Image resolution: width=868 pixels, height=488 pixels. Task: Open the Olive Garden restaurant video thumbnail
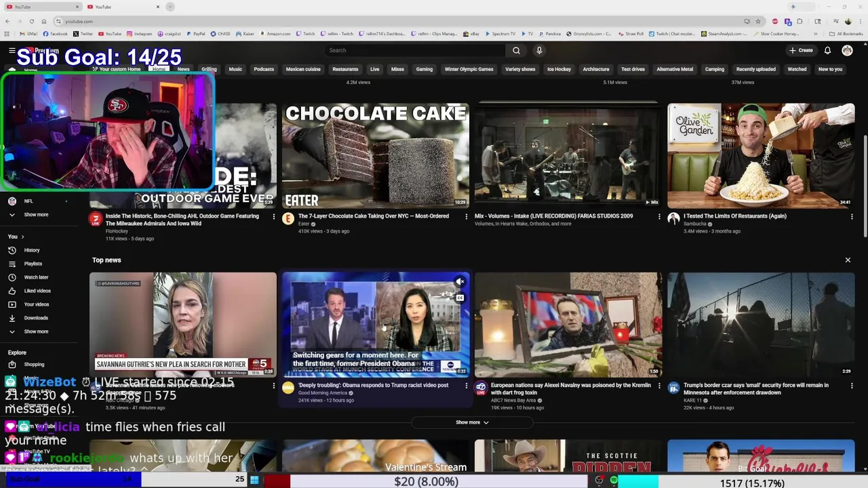pos(761,156)
